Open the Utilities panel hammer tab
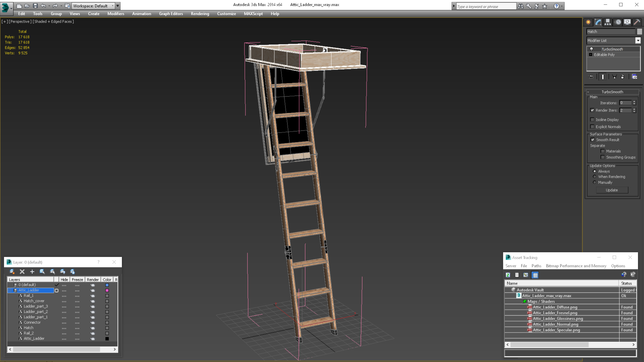 coord(637,22)
